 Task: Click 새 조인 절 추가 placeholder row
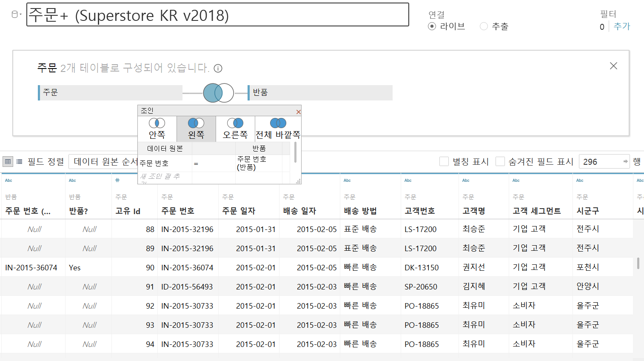(x=165, y=178)
